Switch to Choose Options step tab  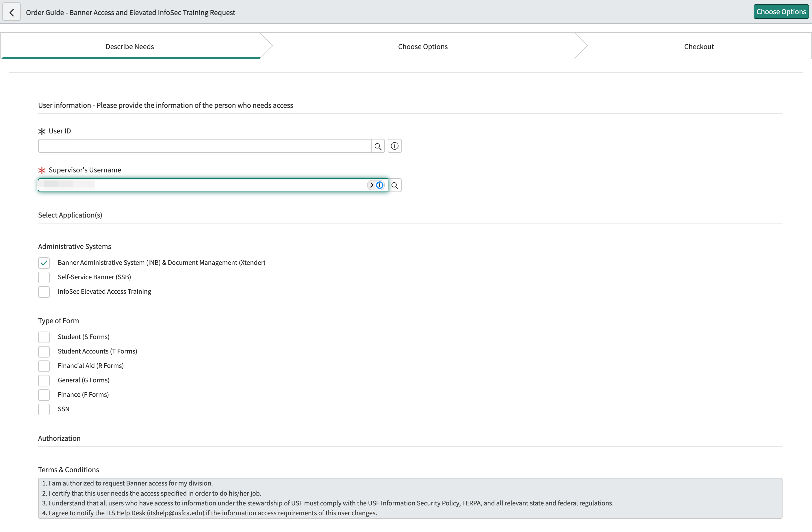point(423,46)
